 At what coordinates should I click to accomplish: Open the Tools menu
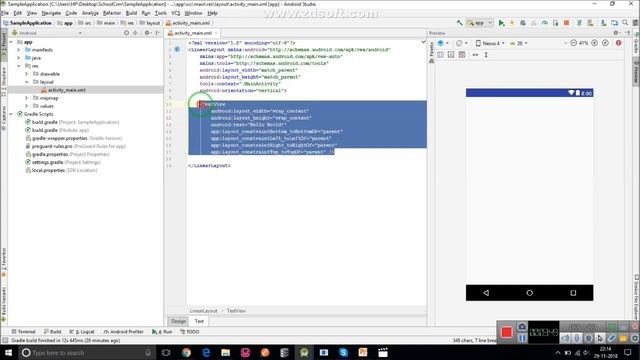[160, 13]
